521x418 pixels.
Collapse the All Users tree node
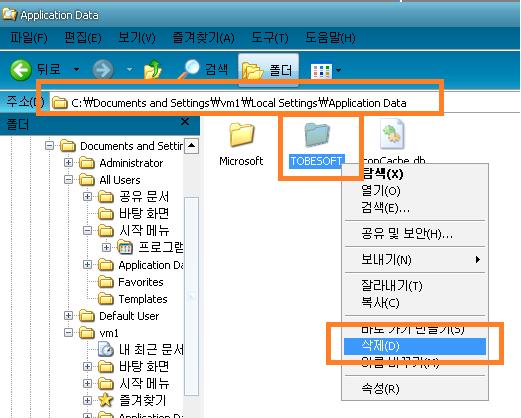(x=68, y=180)
